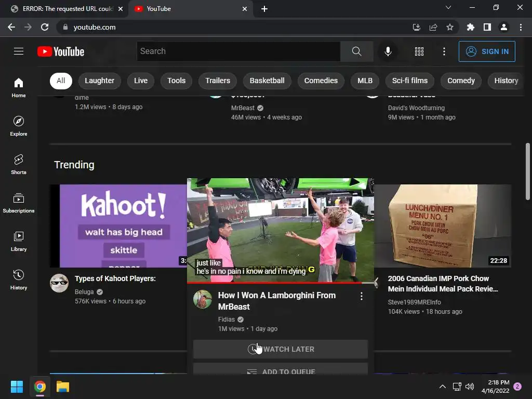Open the Steve1989MREInfo channel link

[x=414, y=302]
